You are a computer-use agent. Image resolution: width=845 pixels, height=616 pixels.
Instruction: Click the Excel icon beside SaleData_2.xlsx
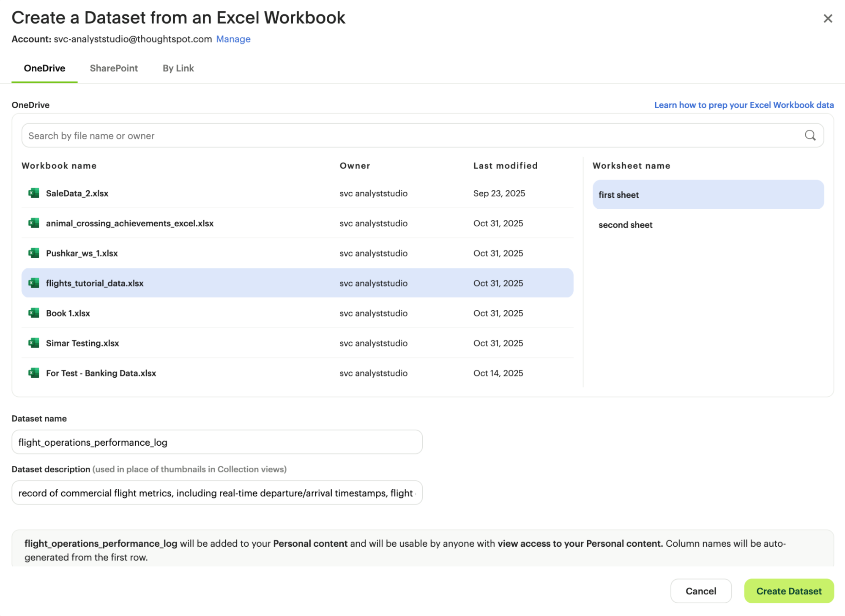pos(33,193)
